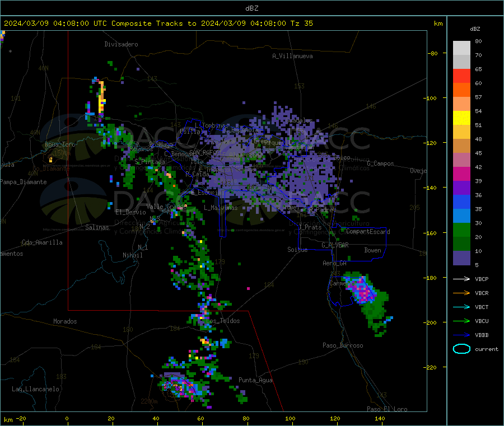Click the 'CompartEscard' map label
The width and height of the screenshot is (504, 426).
(368, 231)
